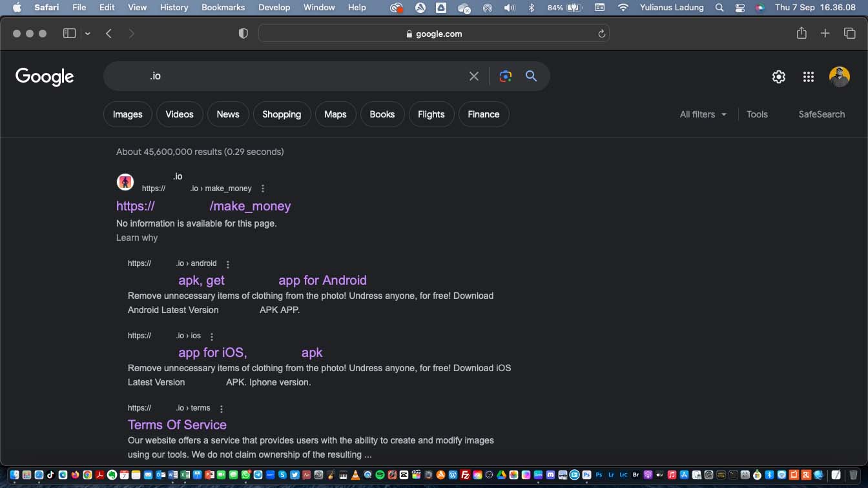The width and height of the screenshot is (868, 488).
Task: Expand the All filters dropdown
Action: [703, 114]
